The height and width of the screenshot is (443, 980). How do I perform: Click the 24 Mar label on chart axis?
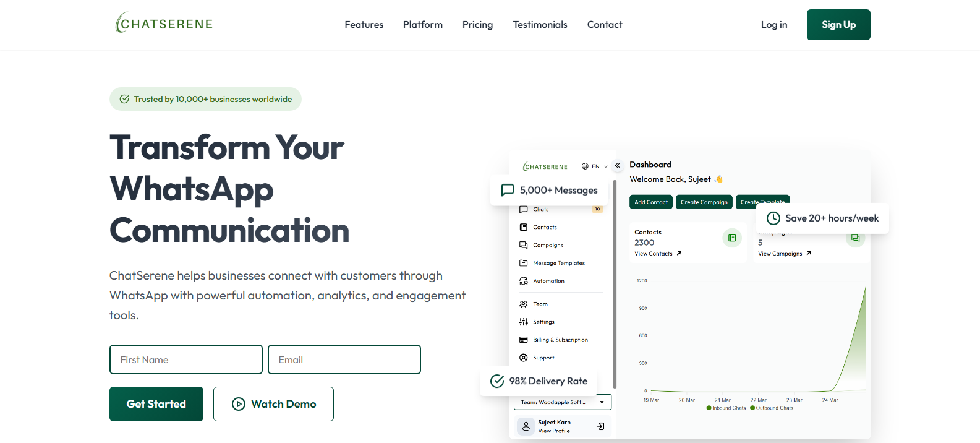click(830, 400)
